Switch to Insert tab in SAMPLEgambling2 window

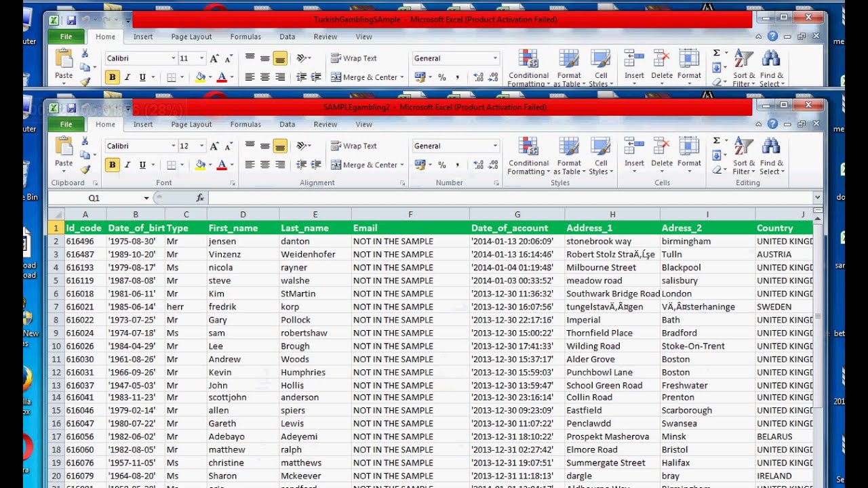[x=143, y=124]
